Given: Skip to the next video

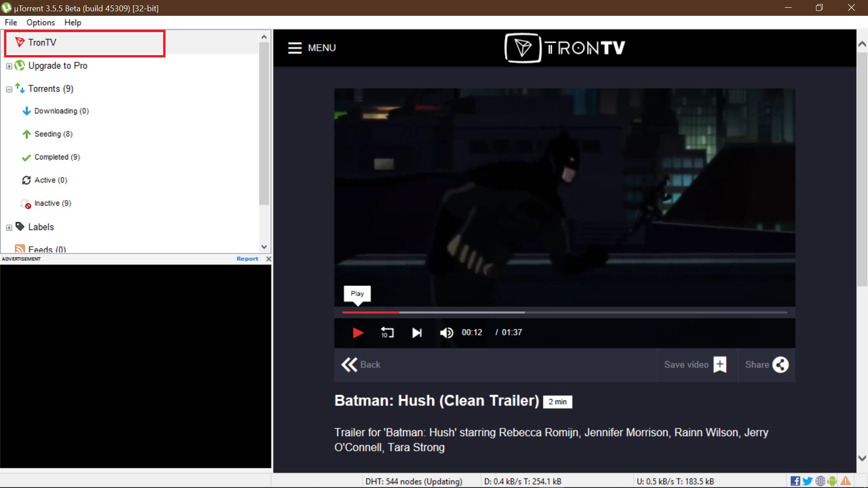Looking at the screenshot, I should click(x=417, y=333).
